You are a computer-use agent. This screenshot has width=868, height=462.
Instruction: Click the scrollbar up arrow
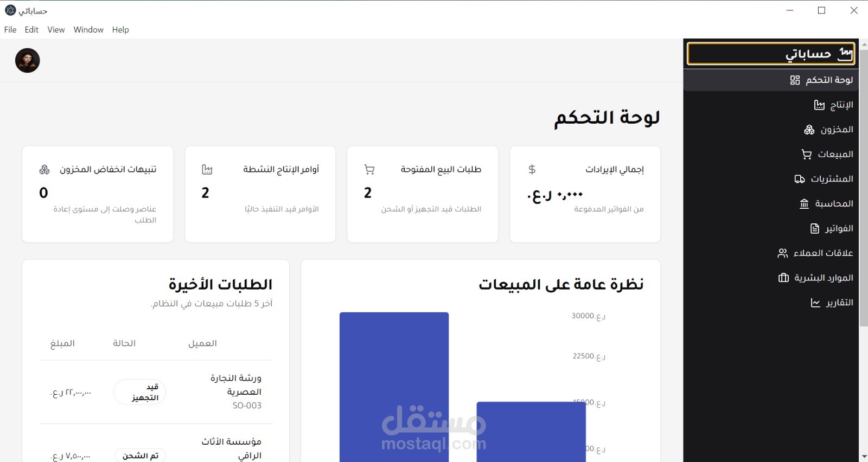(x=864, y=43)
